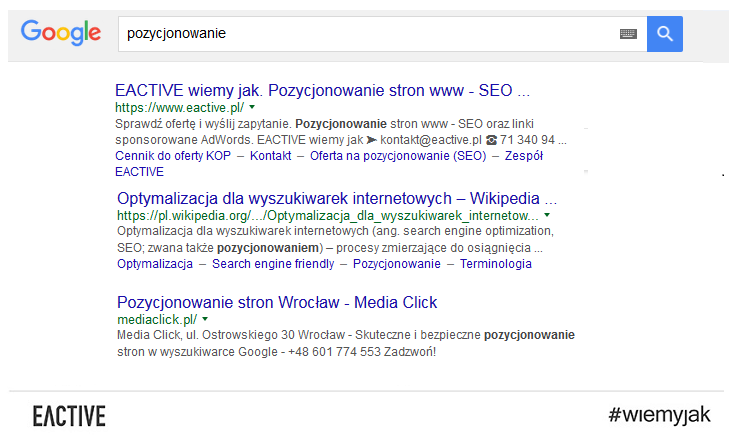Image resolution: width=741 pixels, height=443 pixels.
Task: Click the Google logo
Action: pos(61,33)
